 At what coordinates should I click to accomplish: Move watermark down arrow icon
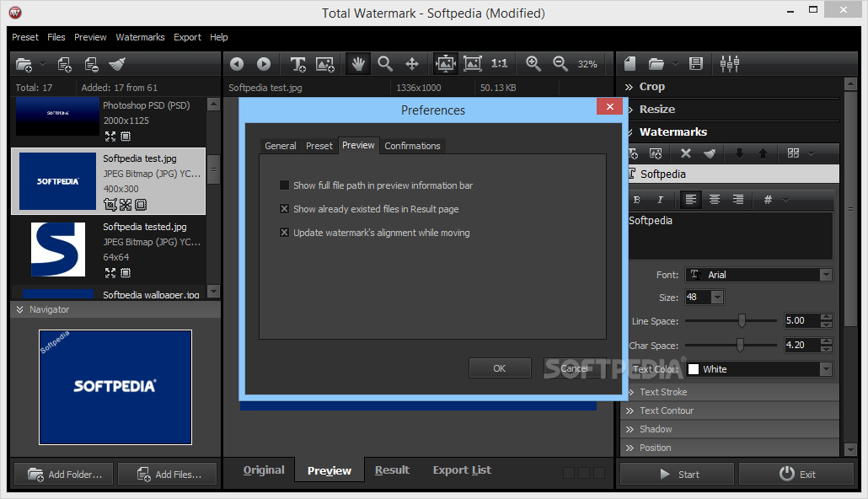(x=739, y=153)
